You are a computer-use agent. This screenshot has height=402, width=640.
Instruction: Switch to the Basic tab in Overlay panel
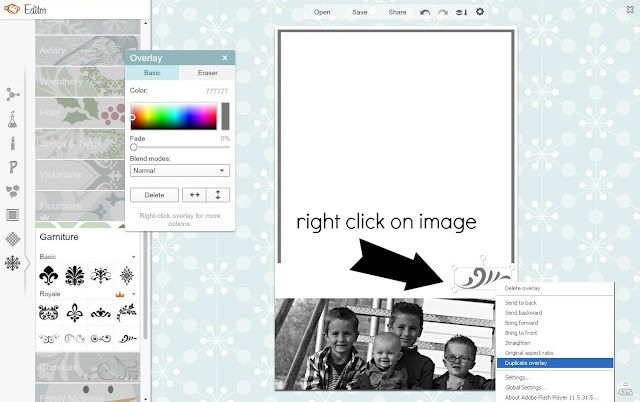tap(152, 73)
